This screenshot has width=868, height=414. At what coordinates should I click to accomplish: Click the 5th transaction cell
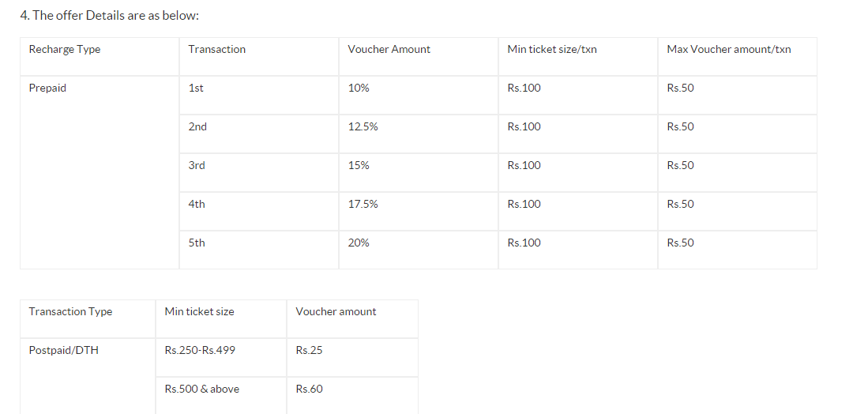click(x=197, y=243)
